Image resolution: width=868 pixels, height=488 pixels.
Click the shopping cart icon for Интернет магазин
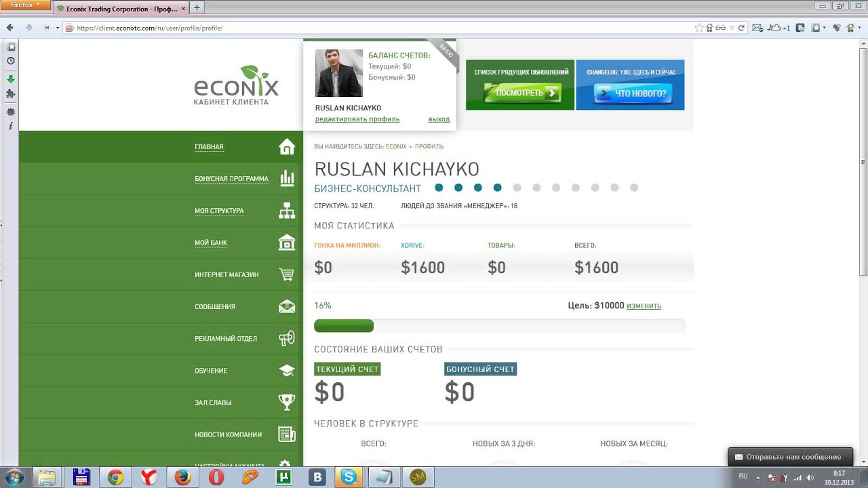click(x=287, y=274)
